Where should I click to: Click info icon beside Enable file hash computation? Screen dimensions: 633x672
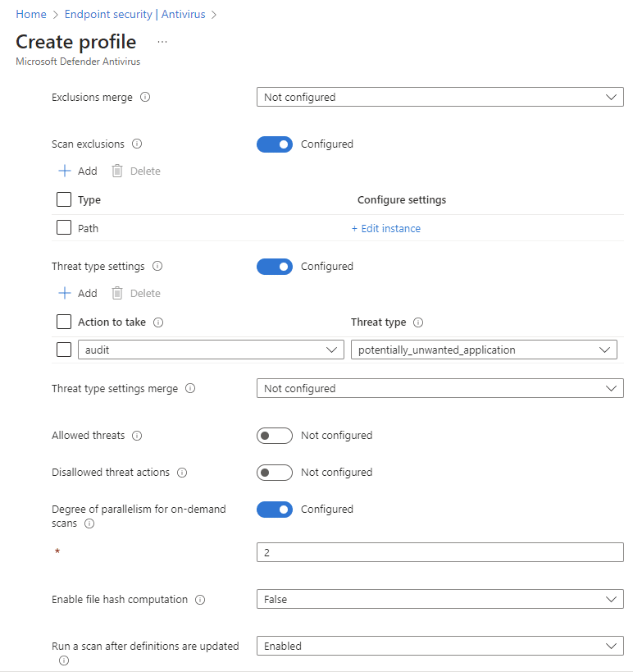(200, 600)
